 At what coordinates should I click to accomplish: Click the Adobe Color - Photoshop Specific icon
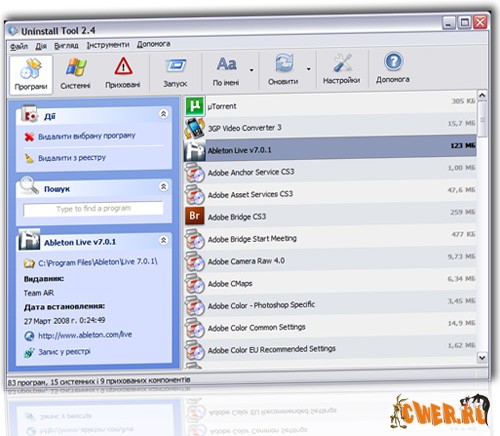[x=195, y=306]
